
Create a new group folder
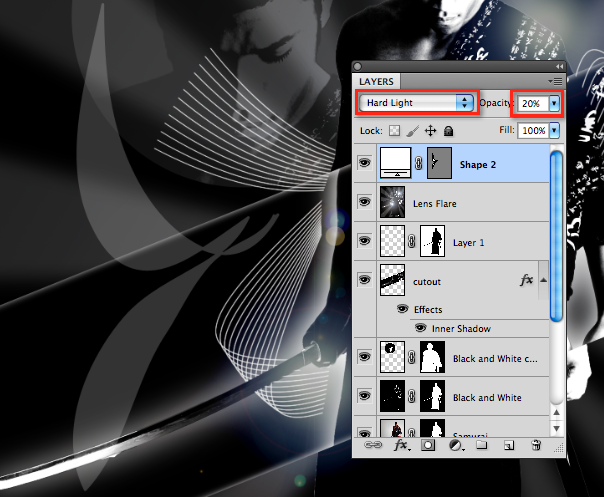(481, 445)
